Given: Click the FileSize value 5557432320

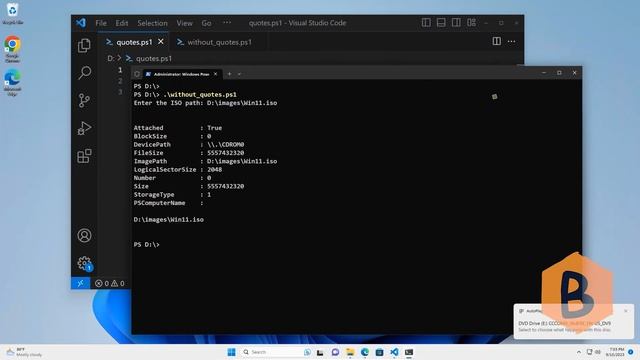Looking at the screenshot, I should [x=225, y=153].
